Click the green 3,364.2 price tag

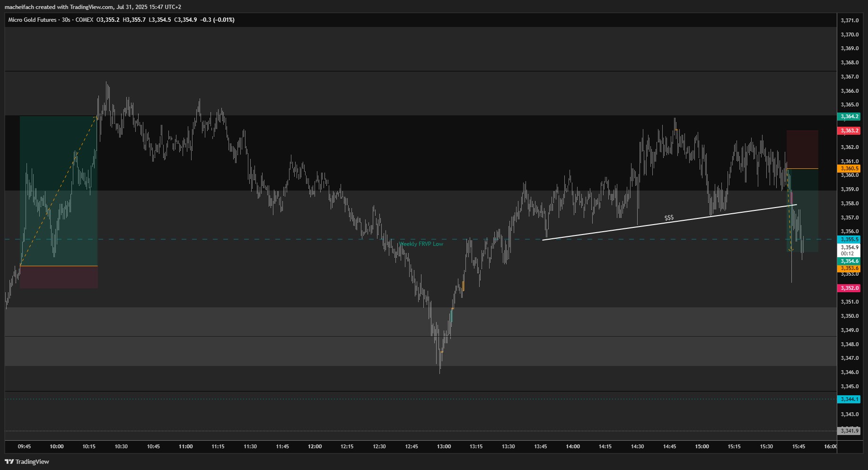click(849, 116)
